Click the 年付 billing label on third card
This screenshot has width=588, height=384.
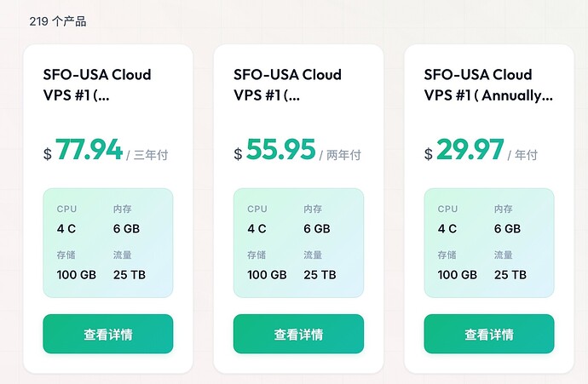coord(526,155)
